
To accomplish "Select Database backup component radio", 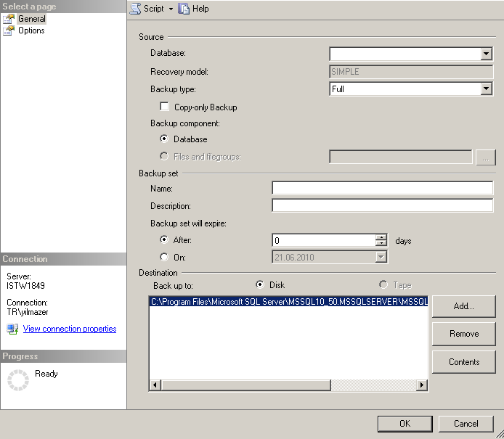I will (x=164, y=139).
